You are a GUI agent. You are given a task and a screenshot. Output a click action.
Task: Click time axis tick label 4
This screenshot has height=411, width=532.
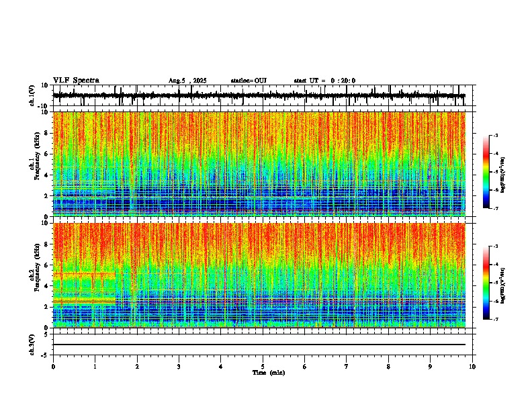coord(221,367)
